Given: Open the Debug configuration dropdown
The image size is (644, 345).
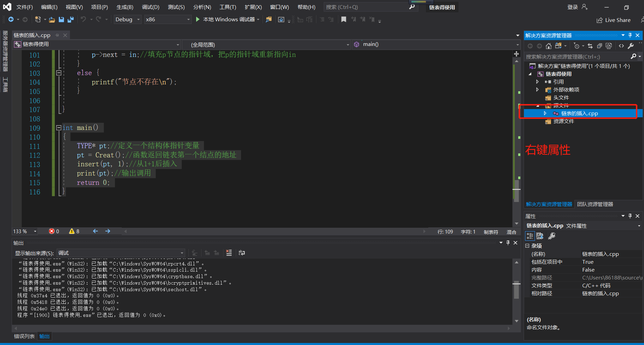Looking at the screenshot, I should click(x=128, y=20).
